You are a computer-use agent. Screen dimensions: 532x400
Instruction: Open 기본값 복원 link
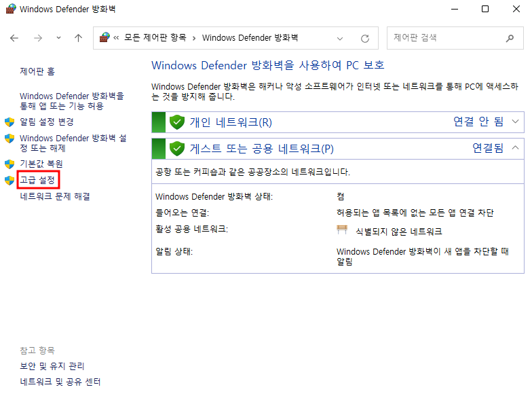[41, 164]
